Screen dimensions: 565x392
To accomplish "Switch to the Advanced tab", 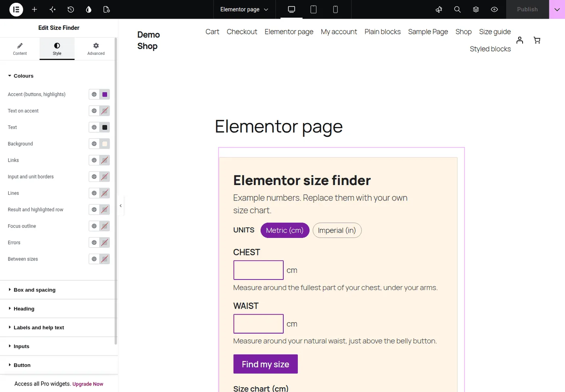I will tap(96, 49).
